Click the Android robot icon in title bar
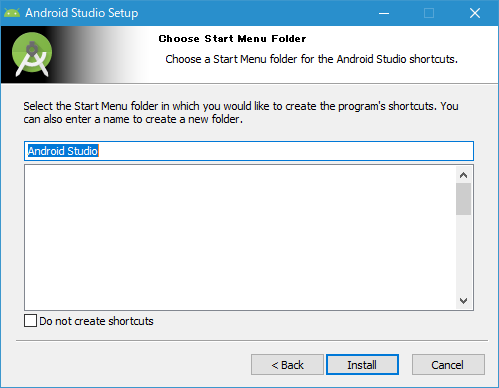Screen dimensions: 499x388 tap(12, 13)
